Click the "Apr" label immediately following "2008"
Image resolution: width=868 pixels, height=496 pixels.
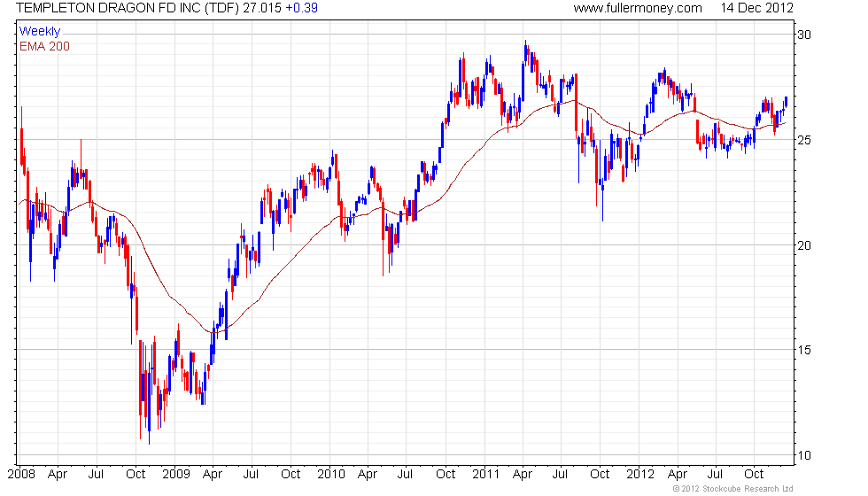click(x=58, y=475)
